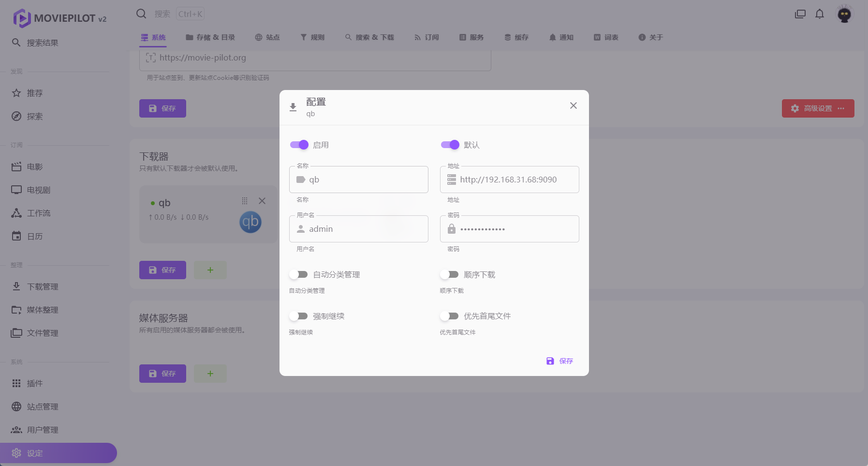Click the top 保存 button under OCR field

click(162, 108)
